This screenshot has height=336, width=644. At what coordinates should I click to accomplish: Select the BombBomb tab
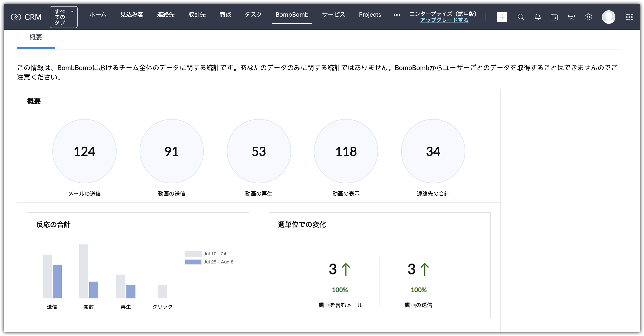[292, 15]
